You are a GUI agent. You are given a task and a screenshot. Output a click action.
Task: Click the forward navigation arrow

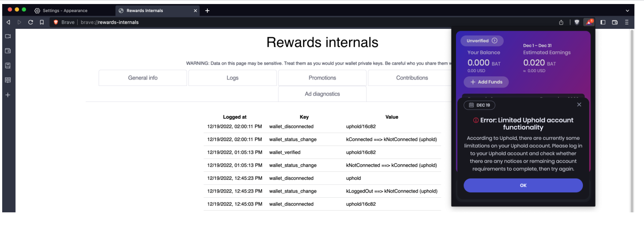pos(19,22)
